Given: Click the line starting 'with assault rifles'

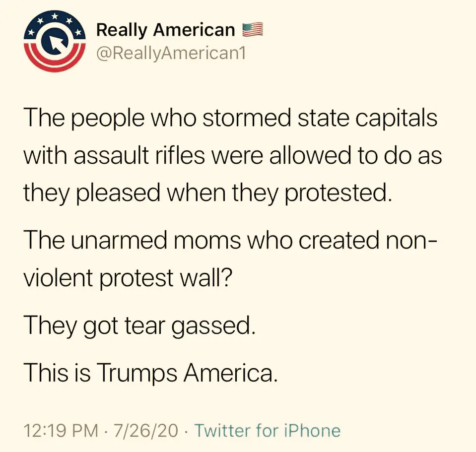Looking at the screenshot, I should click(233, 156).
